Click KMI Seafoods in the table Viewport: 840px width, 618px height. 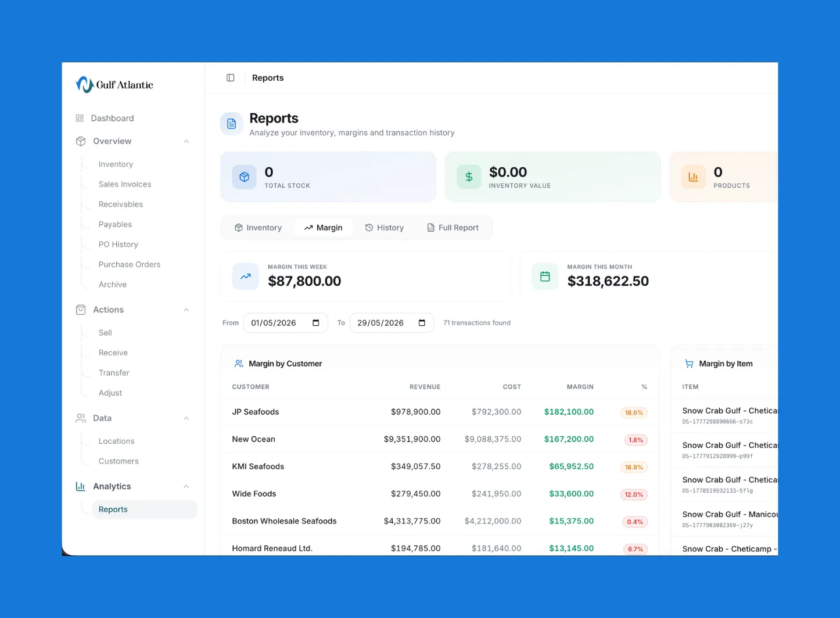point(258,466)
